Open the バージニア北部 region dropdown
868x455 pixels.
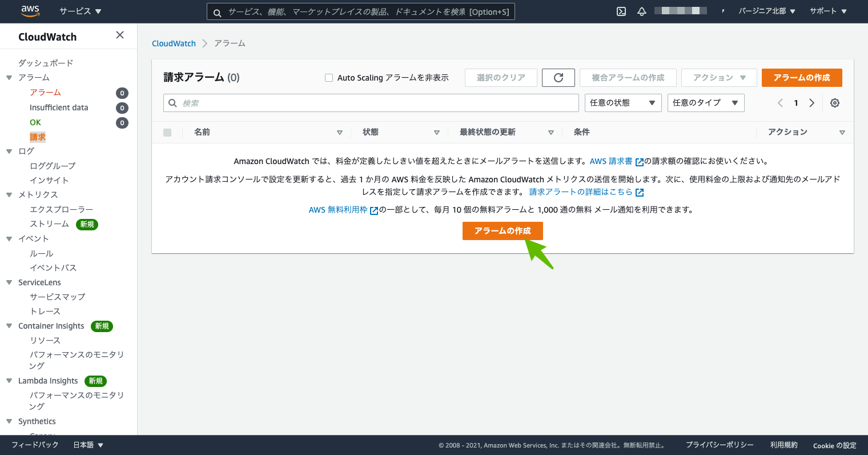coord(767,11)
